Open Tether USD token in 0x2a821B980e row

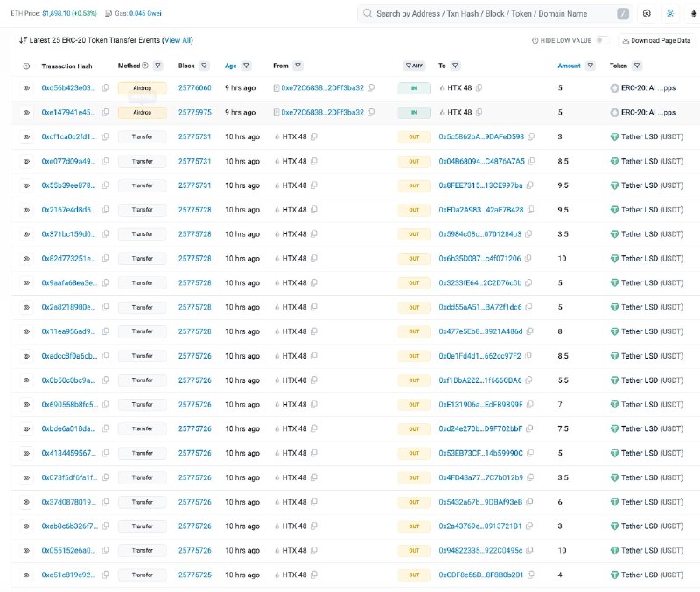(x=652, y=307)
